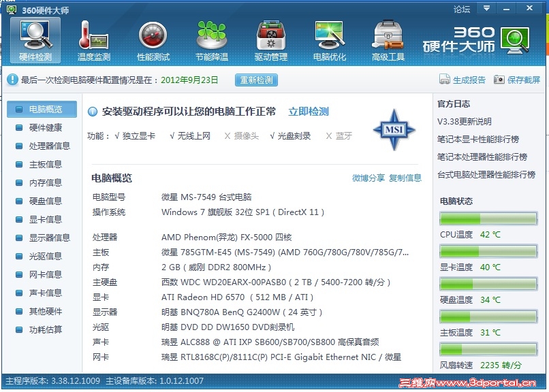The width and height of the screenshot is (549, 392).
Task: Click the camera icon beside 保存截屏
Action: pyautogui.click(x=499, y=80)
